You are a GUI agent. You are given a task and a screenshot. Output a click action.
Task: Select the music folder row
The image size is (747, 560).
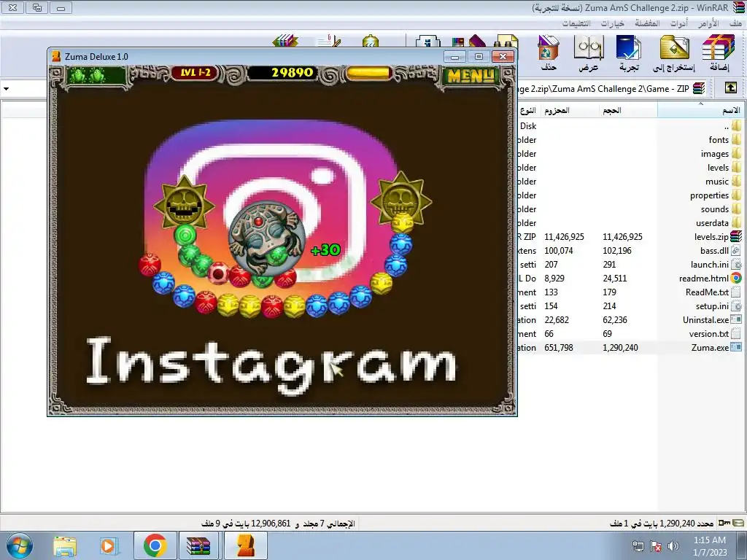click(x=630, y=182)
